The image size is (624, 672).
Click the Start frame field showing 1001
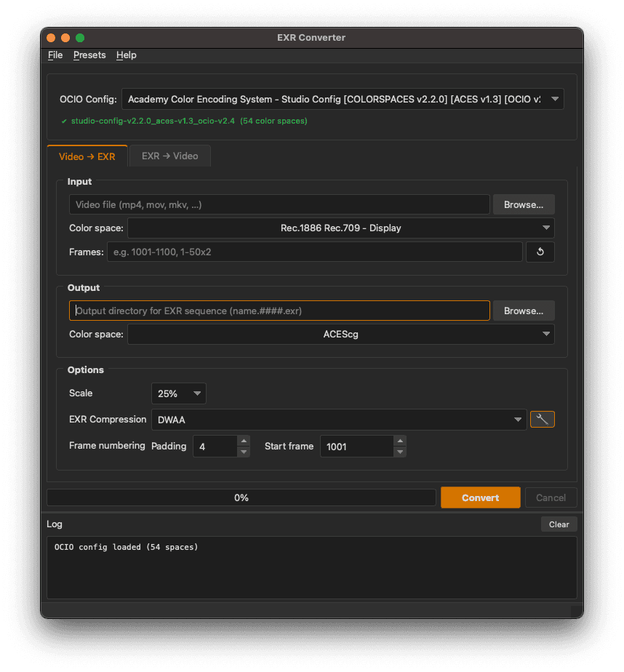coord(357,447)
